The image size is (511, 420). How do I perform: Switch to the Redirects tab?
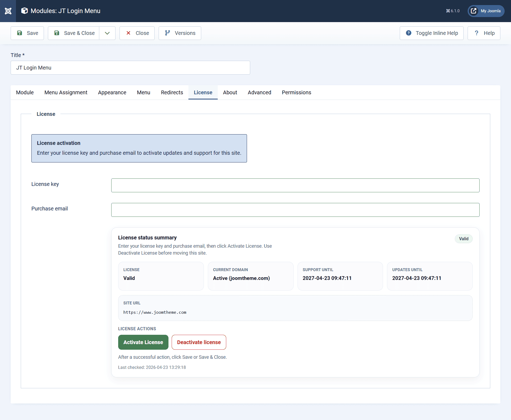172,92
